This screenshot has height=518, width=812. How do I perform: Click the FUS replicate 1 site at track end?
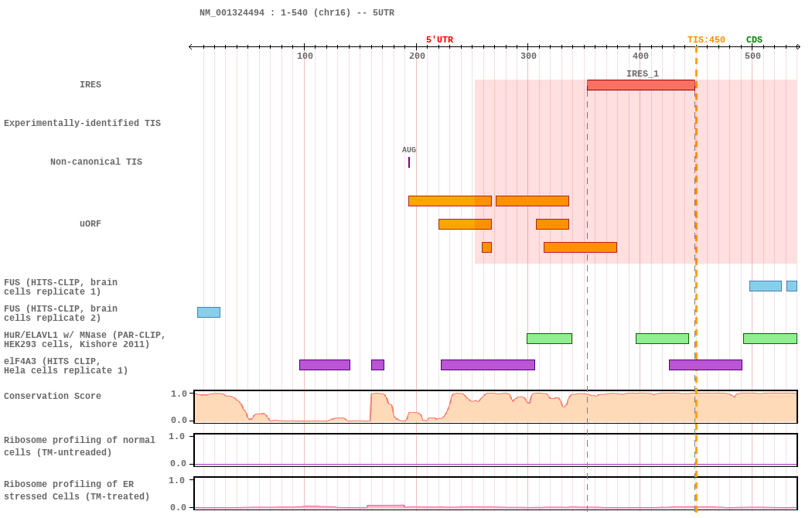792,286
